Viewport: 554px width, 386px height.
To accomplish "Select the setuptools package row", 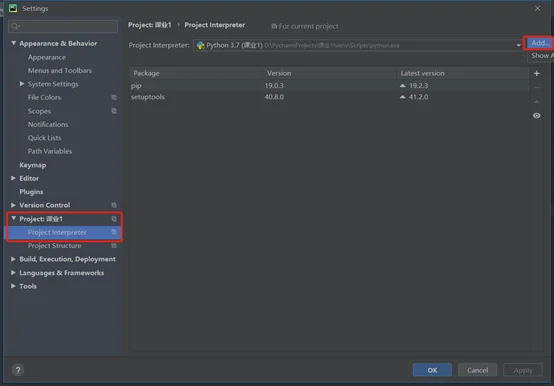I will pos(329,97).
